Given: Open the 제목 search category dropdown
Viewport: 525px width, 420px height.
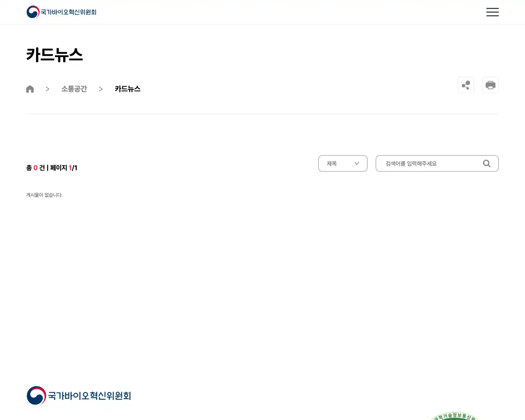Looking at the screenshot, I should 343,164.
